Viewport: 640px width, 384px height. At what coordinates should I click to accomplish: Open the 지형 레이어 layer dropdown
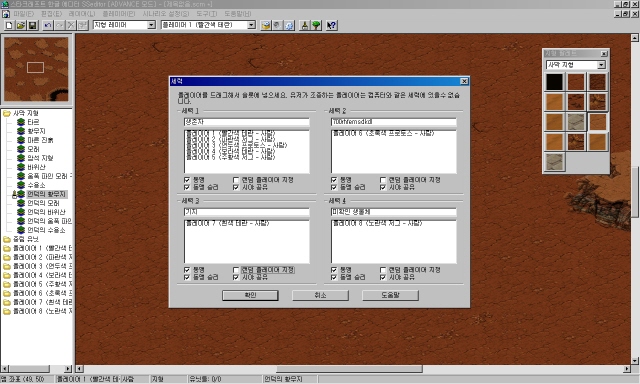[151, 25]
